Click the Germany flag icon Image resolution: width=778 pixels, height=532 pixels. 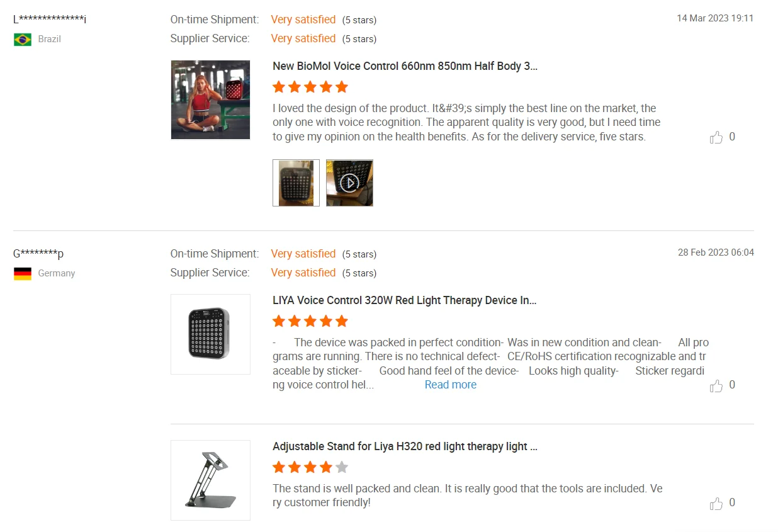(23, 274)
